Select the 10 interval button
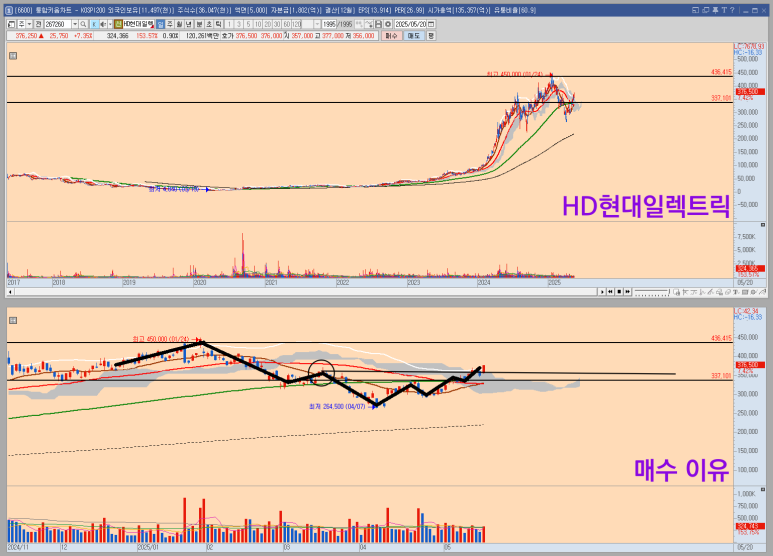 click(x=257, y=24)
